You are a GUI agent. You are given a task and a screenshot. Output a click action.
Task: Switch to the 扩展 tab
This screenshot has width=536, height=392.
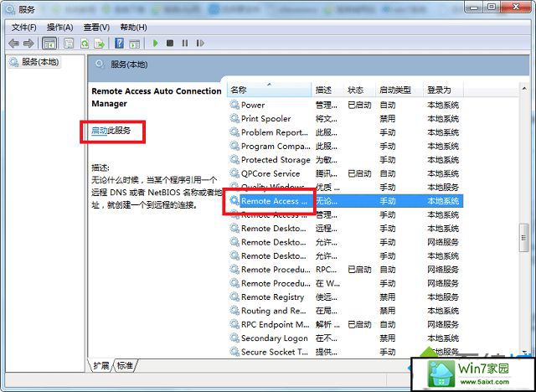[101, 366]
